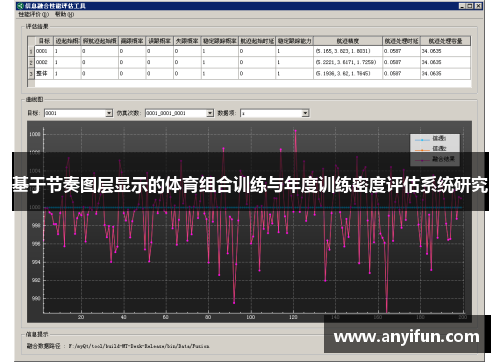Click the 0.0587 cell in the 整体 row

pyautogui.click(x=401, y=74)
